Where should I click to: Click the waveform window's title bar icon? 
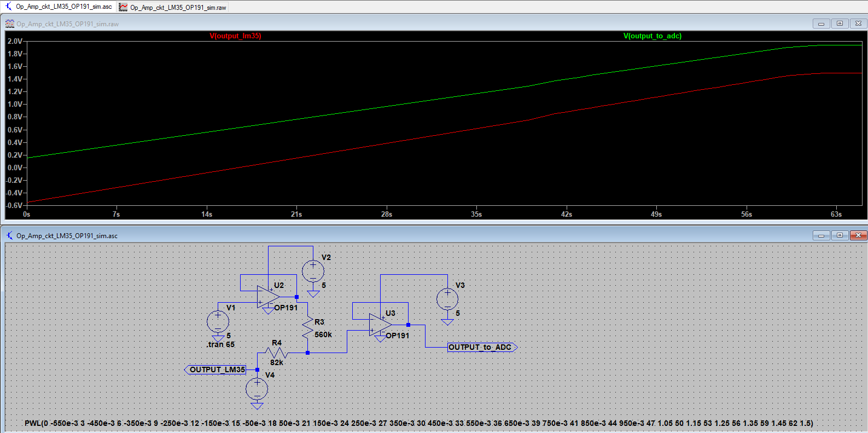pyautogui.click(x=10, y=24)
